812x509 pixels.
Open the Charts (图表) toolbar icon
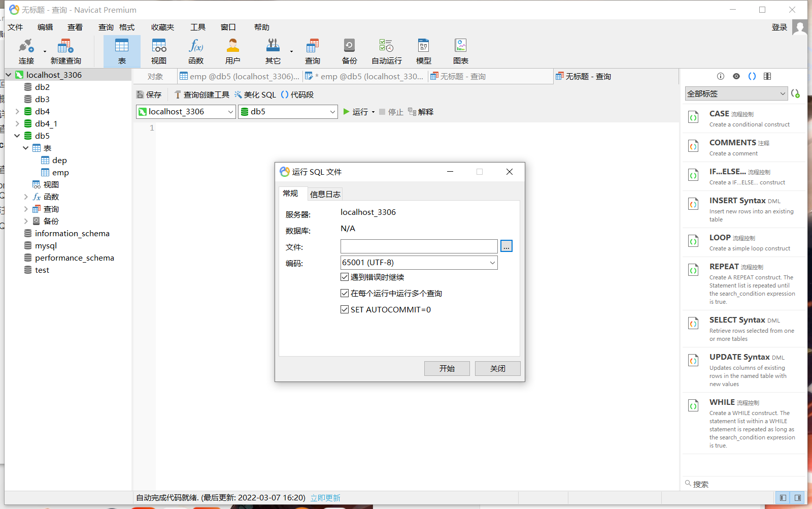(461, 51)
